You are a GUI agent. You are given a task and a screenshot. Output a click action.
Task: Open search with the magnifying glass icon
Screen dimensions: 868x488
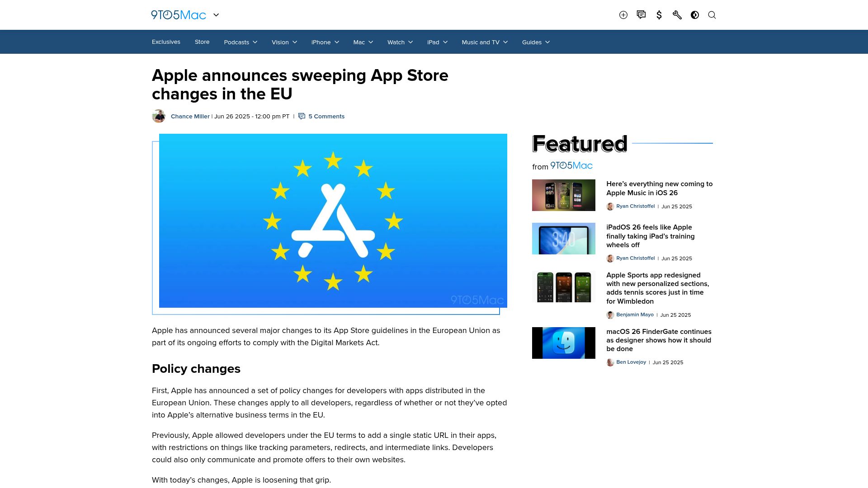[x=712, y=15]
